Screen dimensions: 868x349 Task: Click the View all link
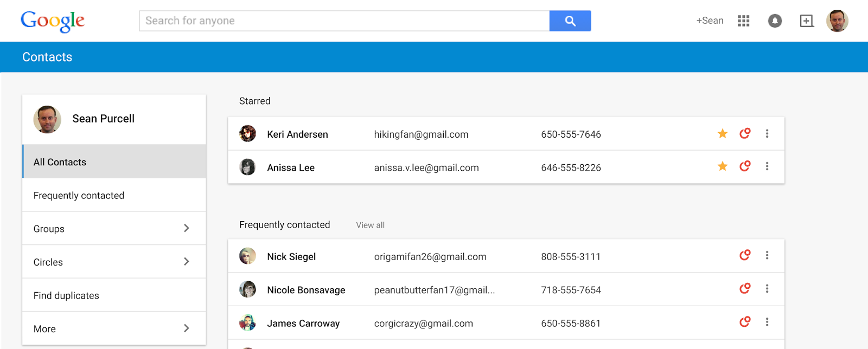(370, 225)
